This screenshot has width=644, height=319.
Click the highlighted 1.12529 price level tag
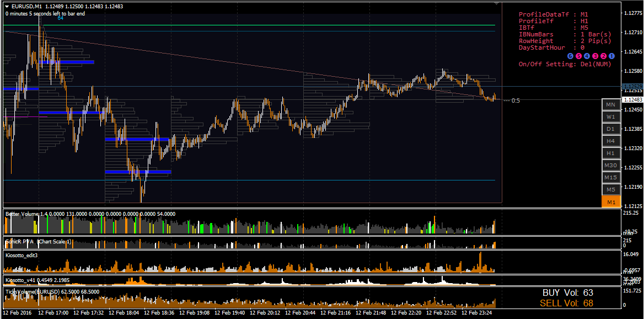[632, 87]
